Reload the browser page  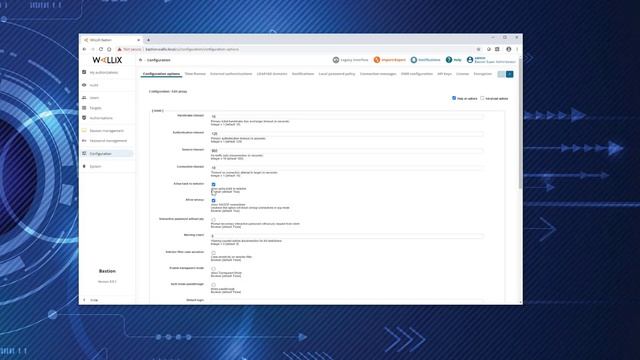coord(101,49)
